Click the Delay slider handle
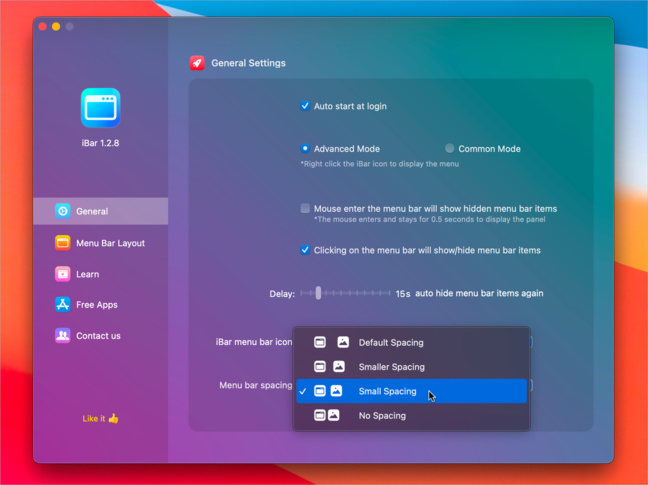This screenshot has height=485, width=648. point(318,293)
